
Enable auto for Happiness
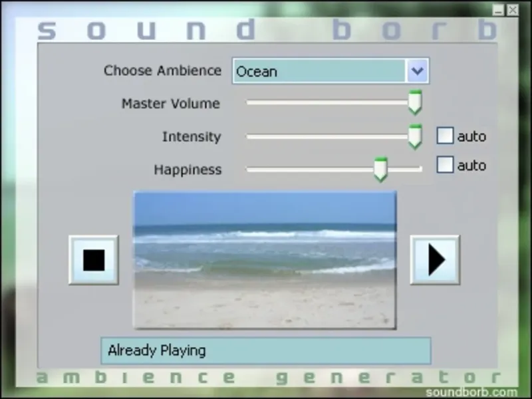tap(445, 164)
